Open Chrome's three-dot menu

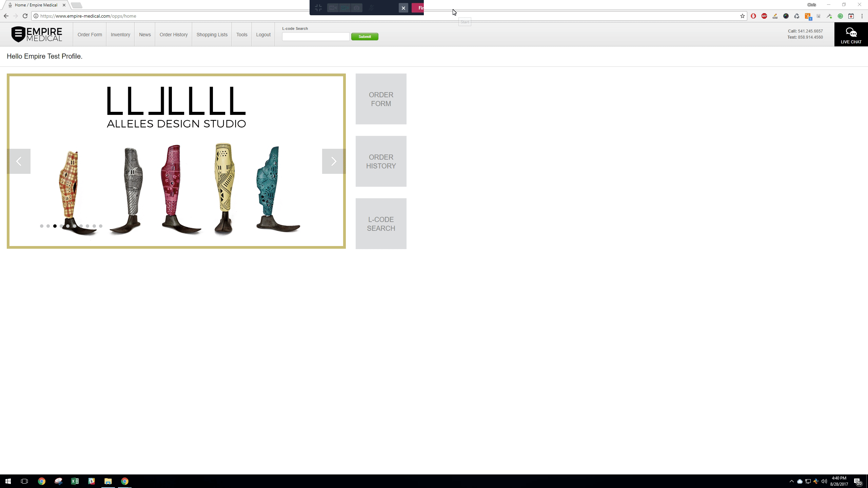coord(862,16)
